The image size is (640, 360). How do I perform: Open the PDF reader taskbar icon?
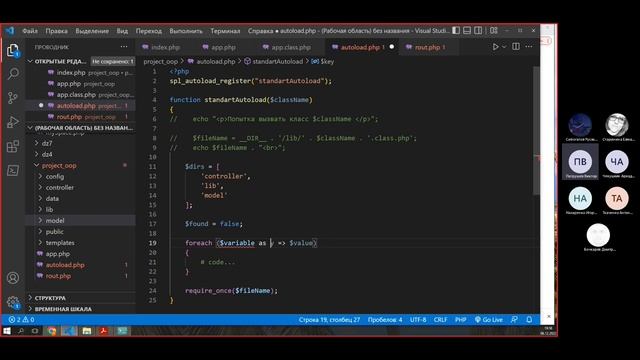[104, 331]
